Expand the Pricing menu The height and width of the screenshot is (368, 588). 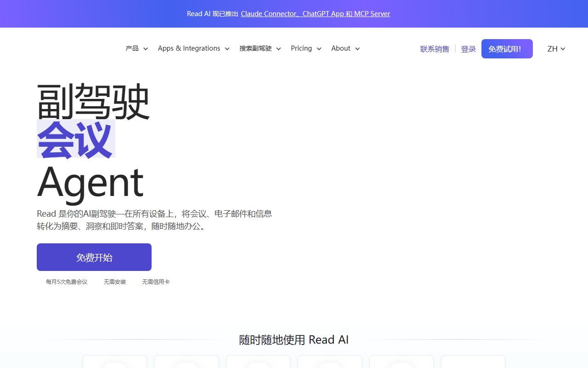pos(306,48)
